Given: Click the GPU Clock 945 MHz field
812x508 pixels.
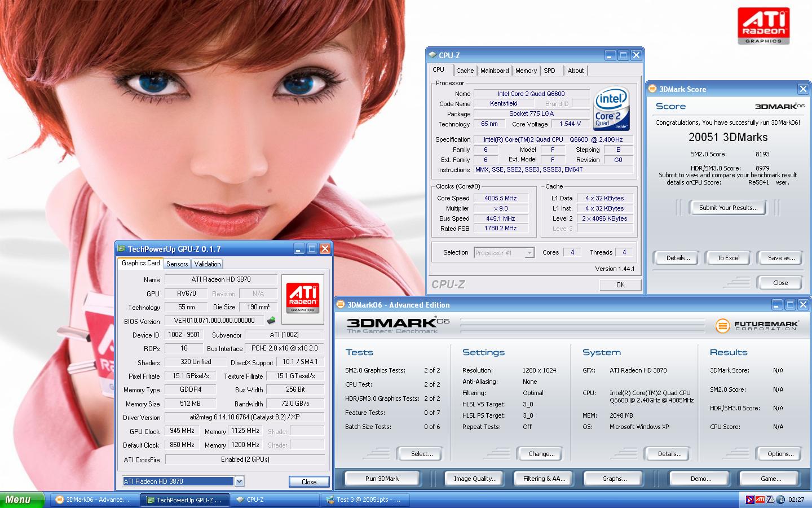Looking at the screenshot, I should tap(182, 431).
